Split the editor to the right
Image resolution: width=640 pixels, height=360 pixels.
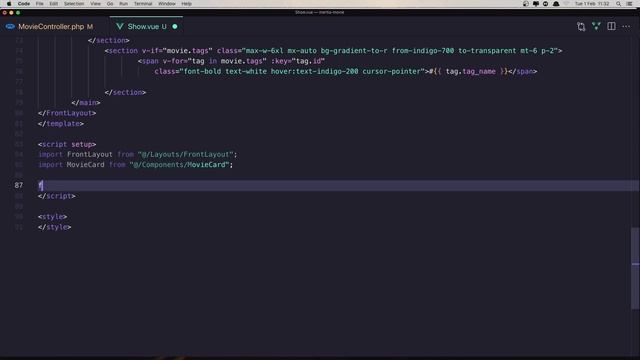(x=611, y=27)
